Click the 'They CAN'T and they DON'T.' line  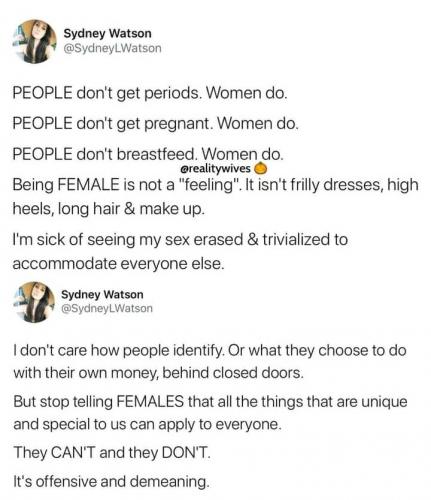(112, 453)
